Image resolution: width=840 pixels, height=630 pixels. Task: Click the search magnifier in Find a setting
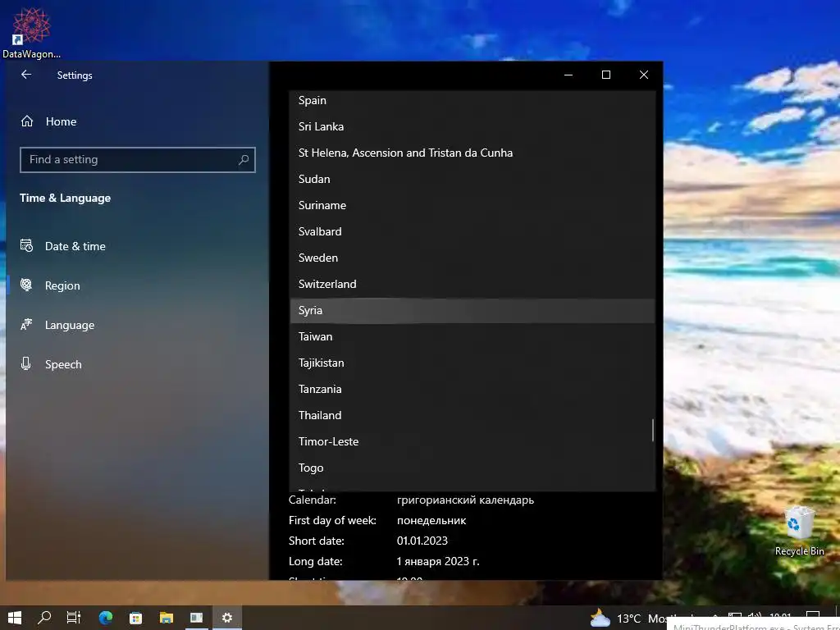pyautogui.click(x=243, y=160)
